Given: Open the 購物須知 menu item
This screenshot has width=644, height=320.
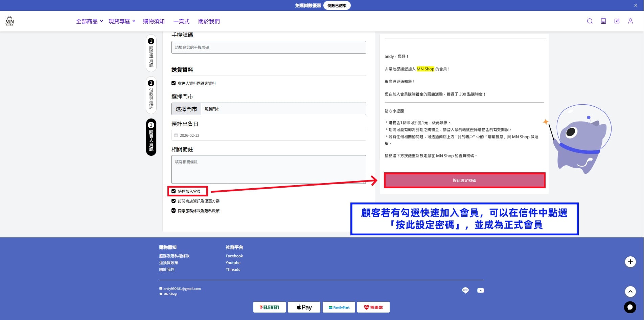Looking at the screenshot, I should [x=154, y=21].
